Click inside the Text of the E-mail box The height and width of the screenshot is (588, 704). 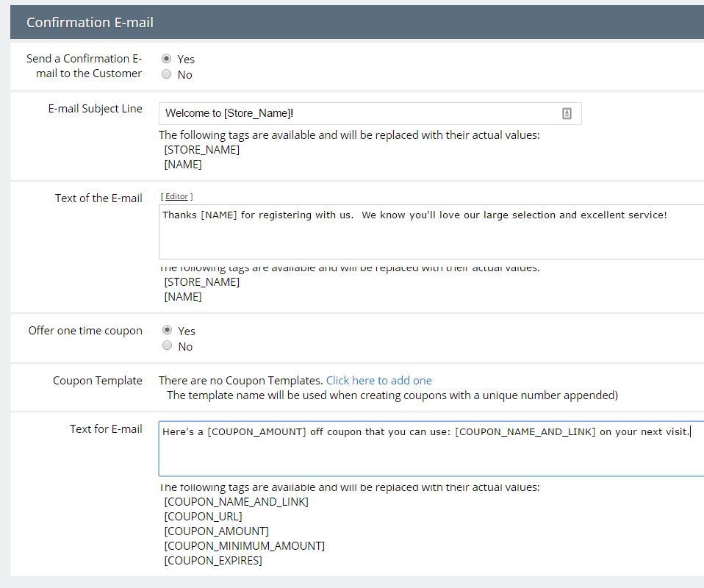click(x=431, y=232)
